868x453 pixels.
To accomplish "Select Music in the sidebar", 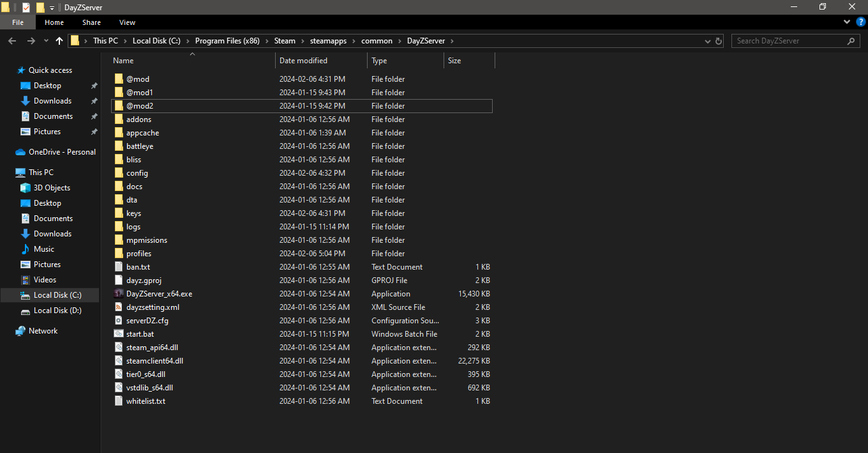I will pos(44,249).
